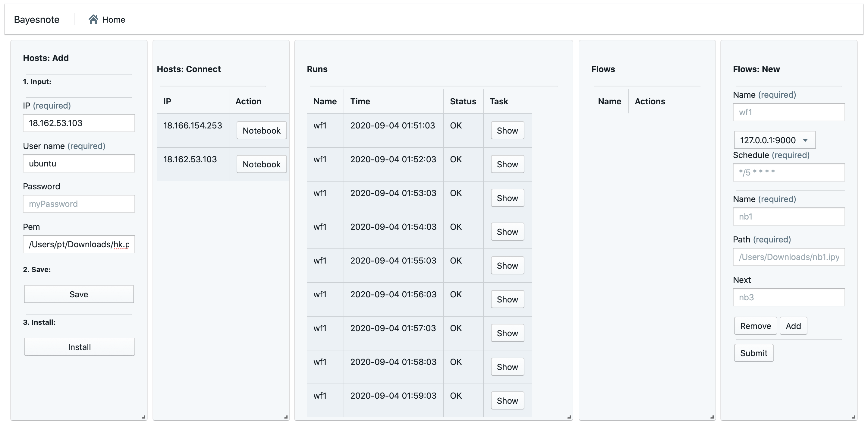Click resize handle of Hosts: Connect panel

click(286, 417)
